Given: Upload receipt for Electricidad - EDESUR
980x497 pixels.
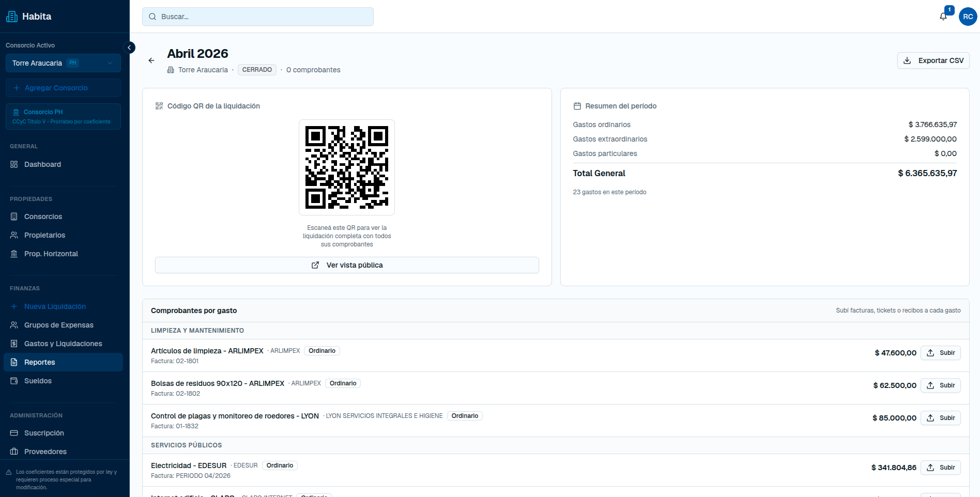Looking at the screenshot, I should (x=940, y=468).
